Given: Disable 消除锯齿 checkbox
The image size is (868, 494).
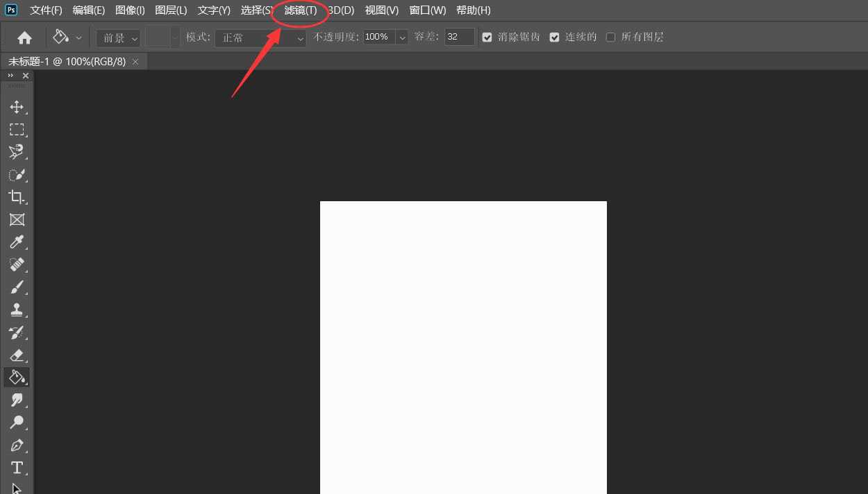Looking at the screenshot, I should [x=487, y=37].
